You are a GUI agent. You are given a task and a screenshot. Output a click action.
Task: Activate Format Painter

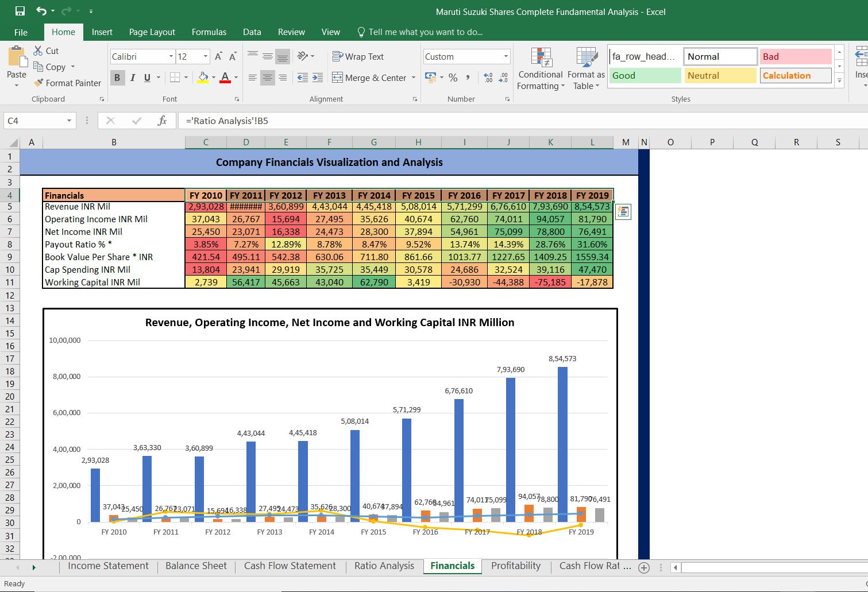pos(67,83)
